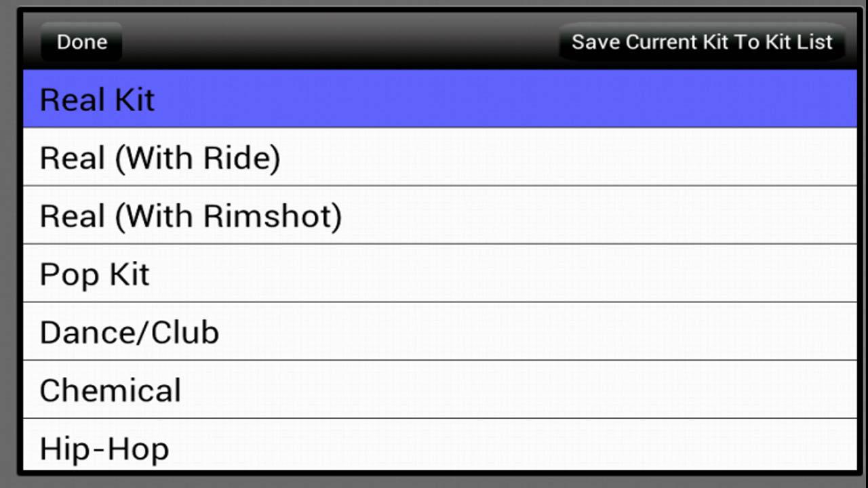Load the kit with rimshot
The height and width of the screenshot is (488, 868).
pos(439,216)
